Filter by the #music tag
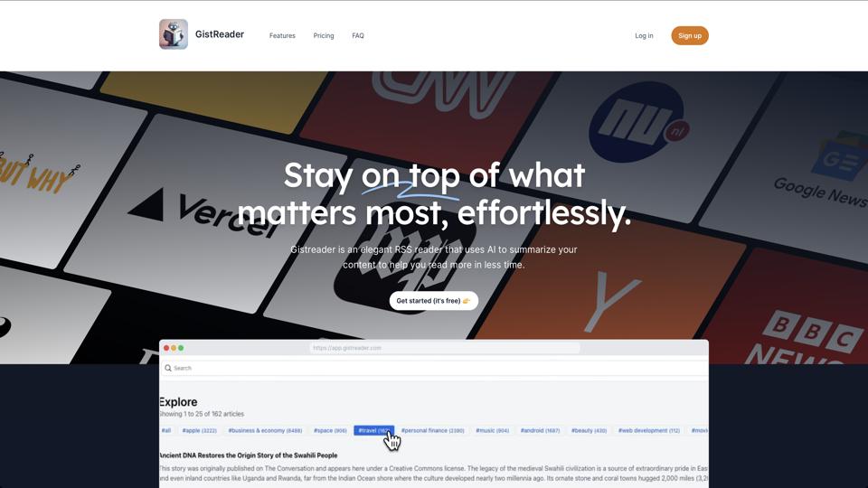 pos(492,430)
